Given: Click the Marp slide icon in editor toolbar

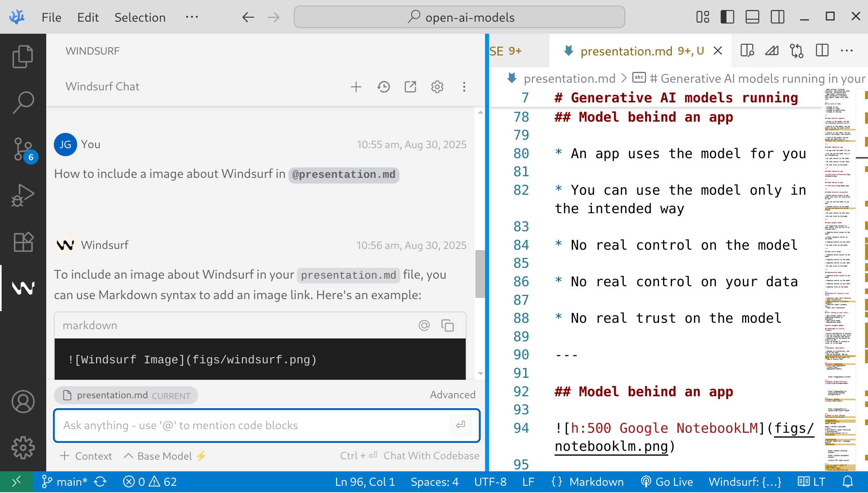Looking at the screenshot, I should [x=772, y=51].
